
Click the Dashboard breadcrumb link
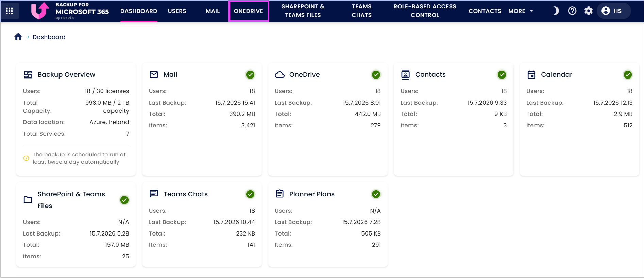pyautogui.click(x=49, y=37)
